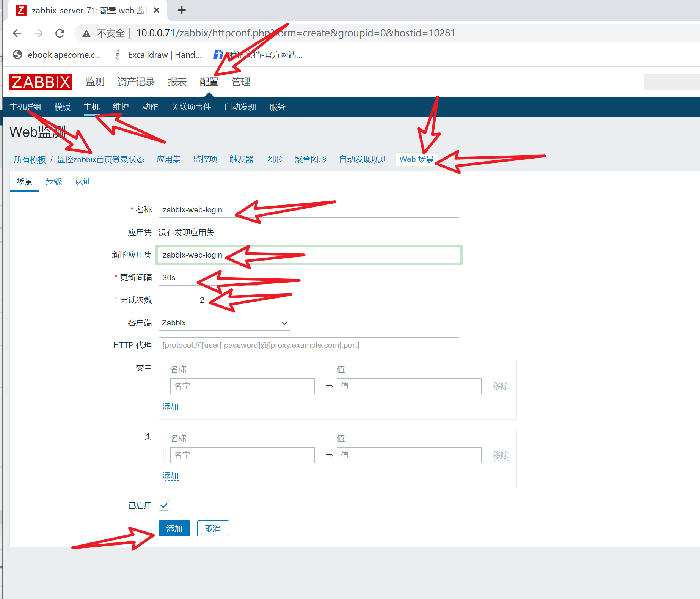Open the 配置 top menu
The width and height of the screenshot is (700, 599).
209,82
